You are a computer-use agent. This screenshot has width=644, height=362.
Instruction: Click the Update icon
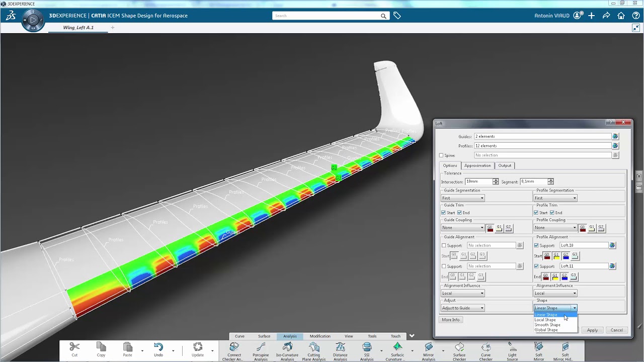click(x=198, y=347)
